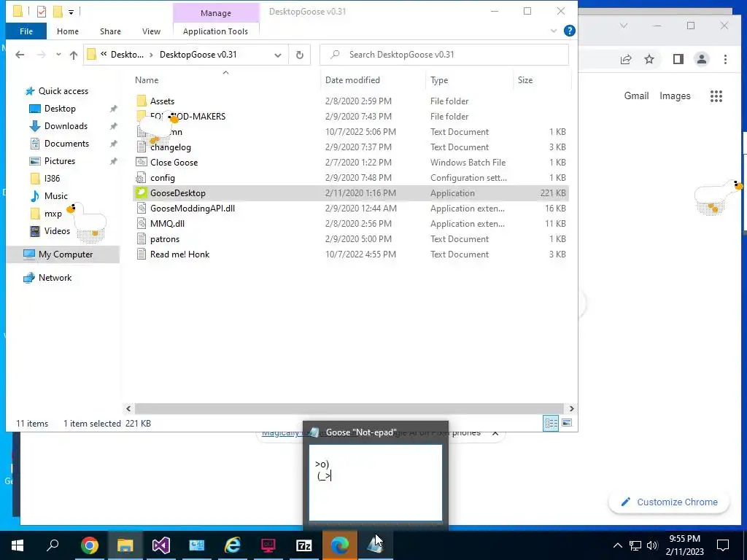Viewport: 747px width, 560px height.
Task: Open 7-Zip from the taskbar
Action: click(303, 545)
